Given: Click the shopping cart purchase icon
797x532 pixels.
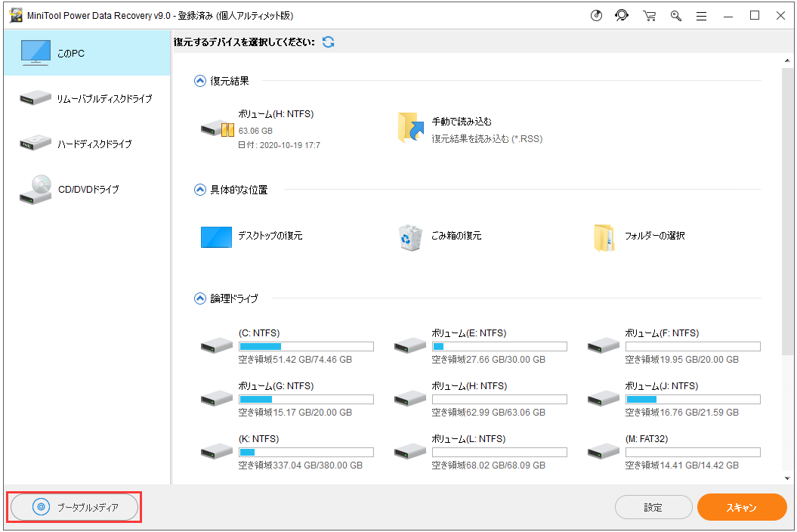Looking at the screenshot, I should [x=649, y=15].
